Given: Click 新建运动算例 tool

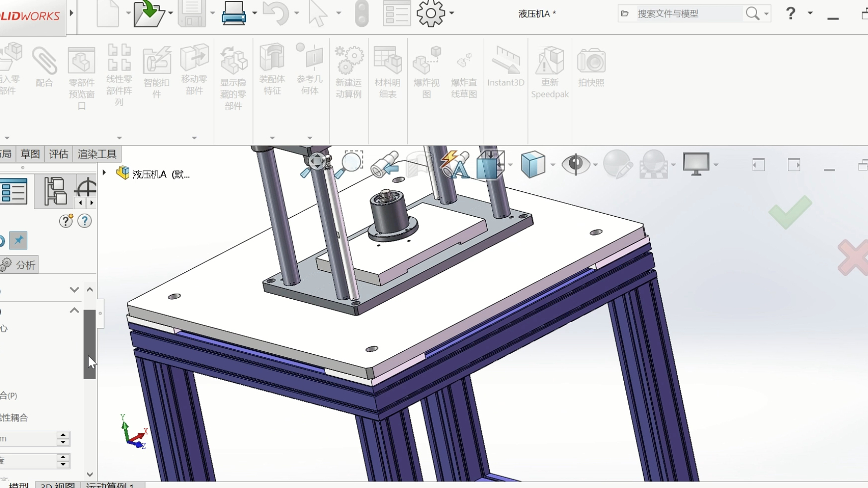Looking at the screenshot, I should 348,73.
